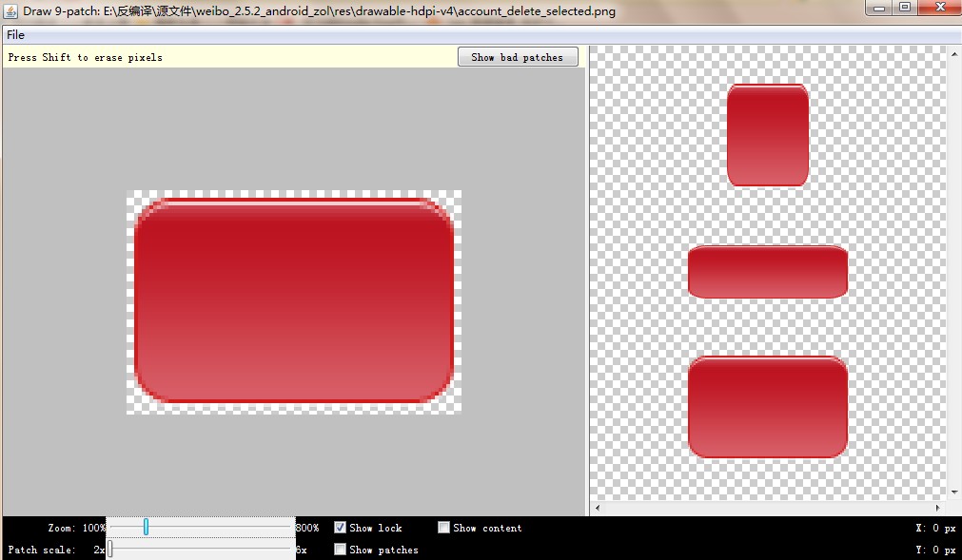This screenshot has height=560, width=962.
Task: Click the red button image in editor canvas
Action: tap(294, 300)
